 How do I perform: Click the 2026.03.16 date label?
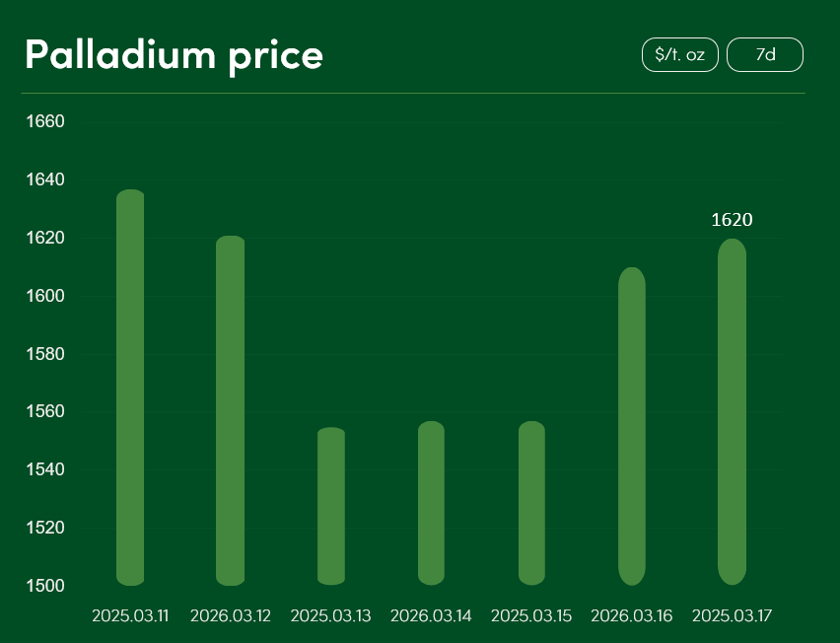tap(632, 616)
